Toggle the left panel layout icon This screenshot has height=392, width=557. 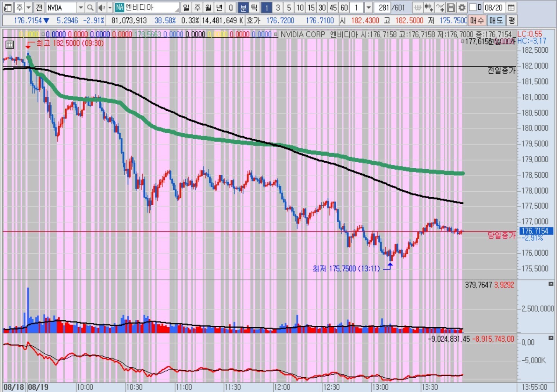[x=8, y=7]
